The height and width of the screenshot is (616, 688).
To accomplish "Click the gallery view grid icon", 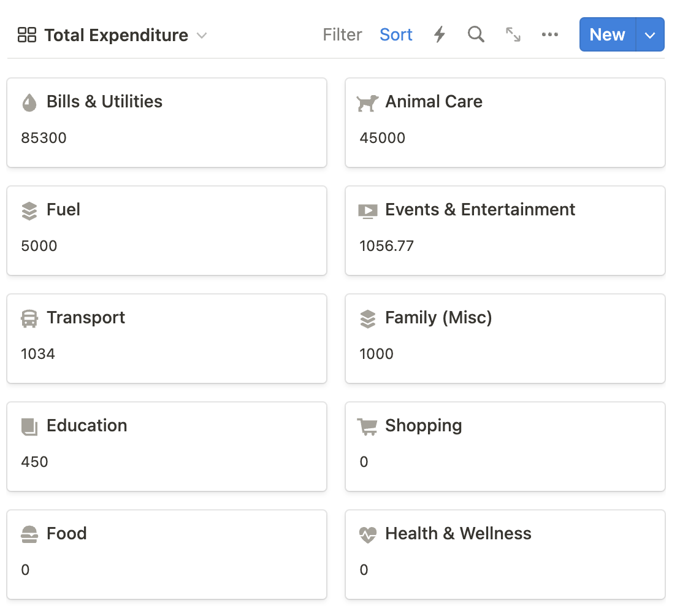I will click(27, 35).
